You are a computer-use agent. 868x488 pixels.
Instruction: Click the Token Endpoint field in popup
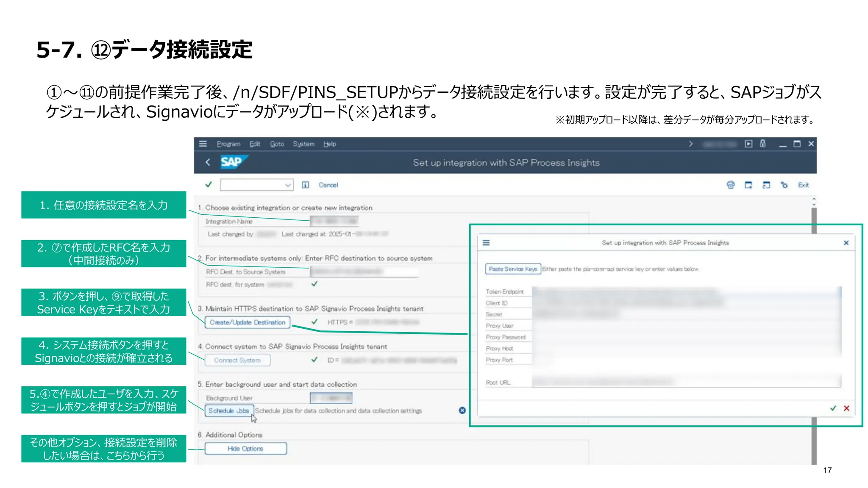[x=687, y=291]
